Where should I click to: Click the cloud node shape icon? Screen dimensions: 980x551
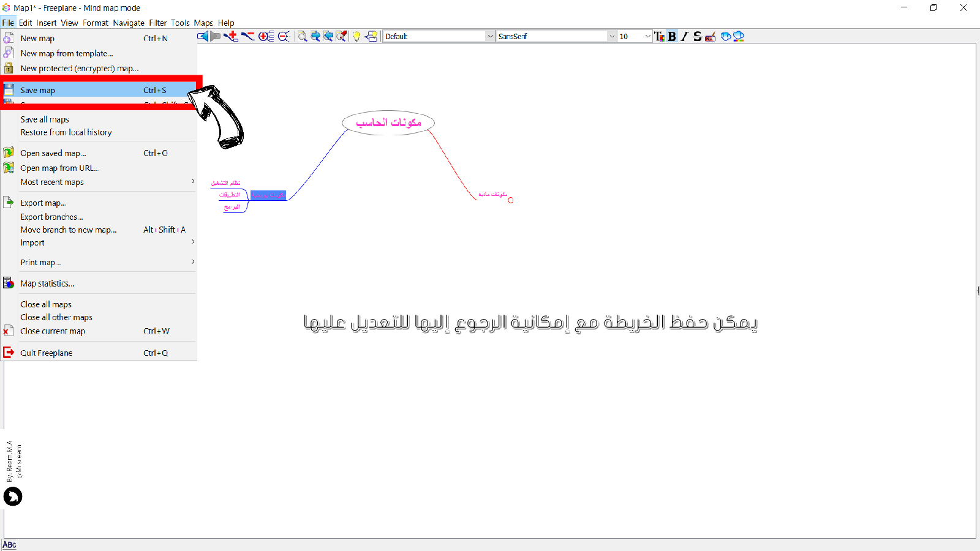click(726, 37)
